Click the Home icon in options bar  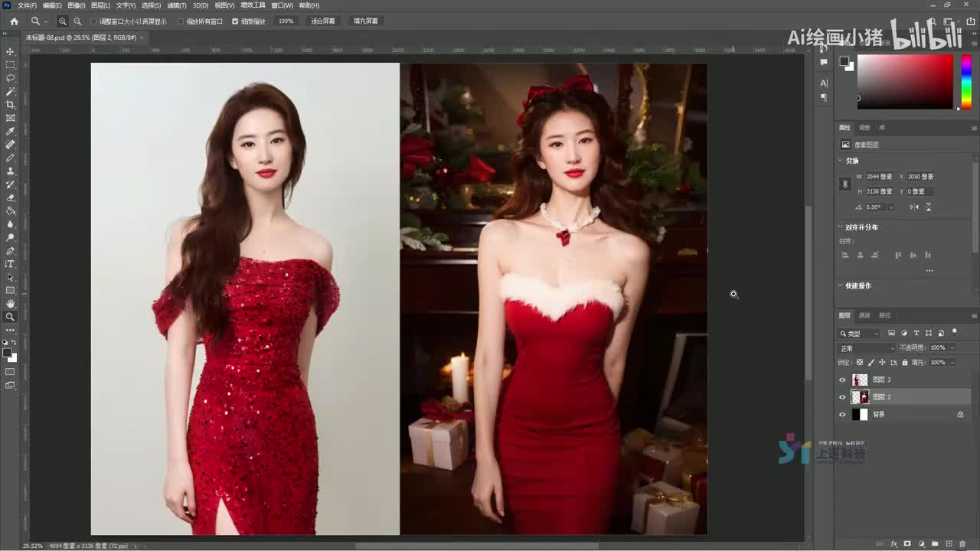pos(14,21)
